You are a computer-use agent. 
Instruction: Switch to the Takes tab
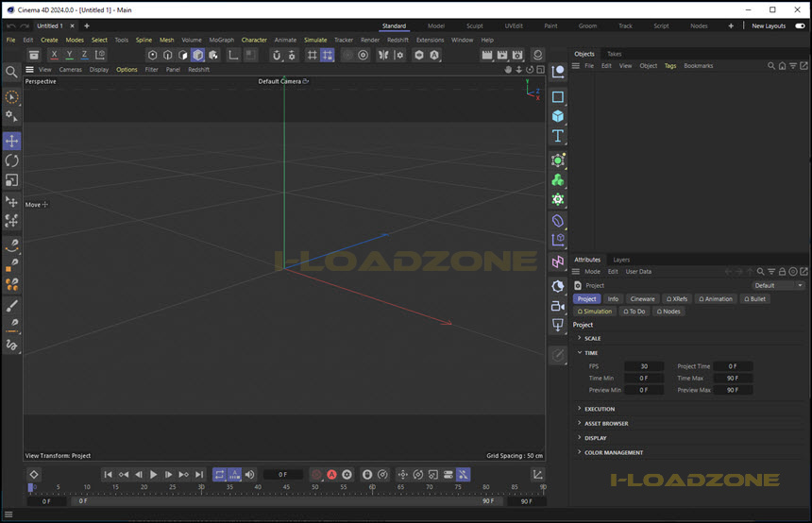[x=614, y=54]
